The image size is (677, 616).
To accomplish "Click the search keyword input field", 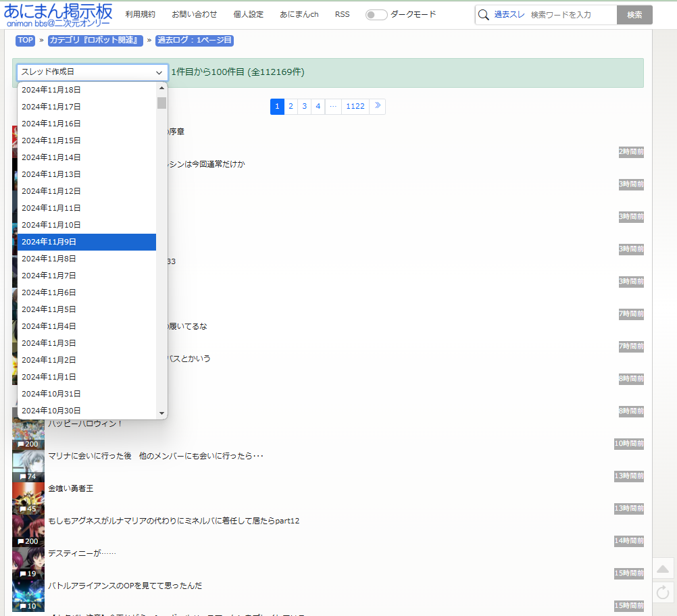I will click(572, 15).
